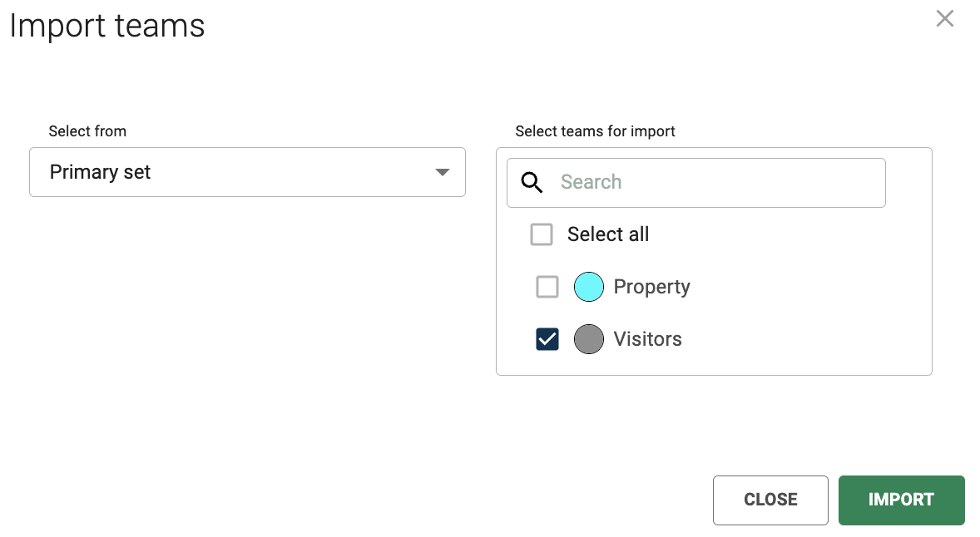
Task: Click the Primary set selected value text
Action: pyautogui.click(x=101, y=172)
